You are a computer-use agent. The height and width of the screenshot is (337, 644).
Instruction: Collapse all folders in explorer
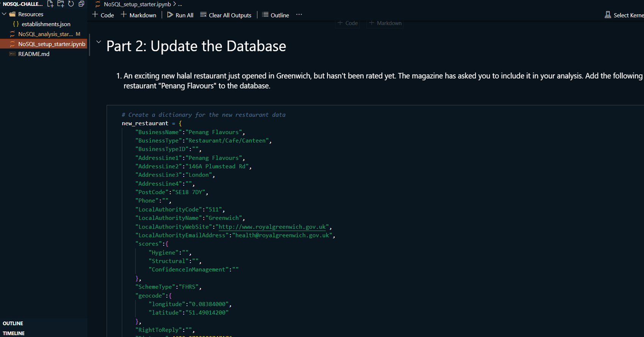(81, 4)
